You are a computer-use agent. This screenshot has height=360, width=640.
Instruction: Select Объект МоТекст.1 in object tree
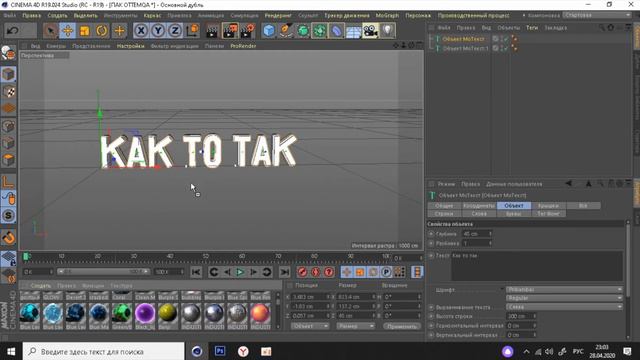(x=465, y=48)
